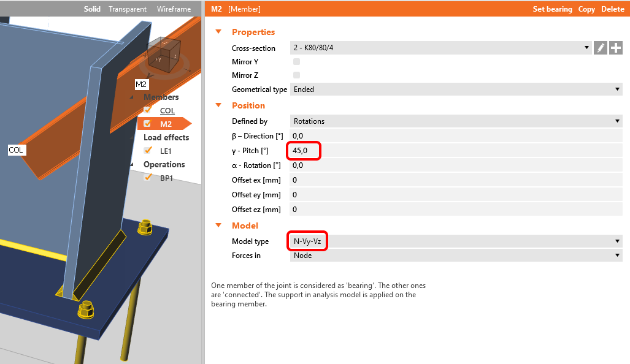Select LE1 load effect item
Screen dimensions: 630x364
(x=166, y=151)
